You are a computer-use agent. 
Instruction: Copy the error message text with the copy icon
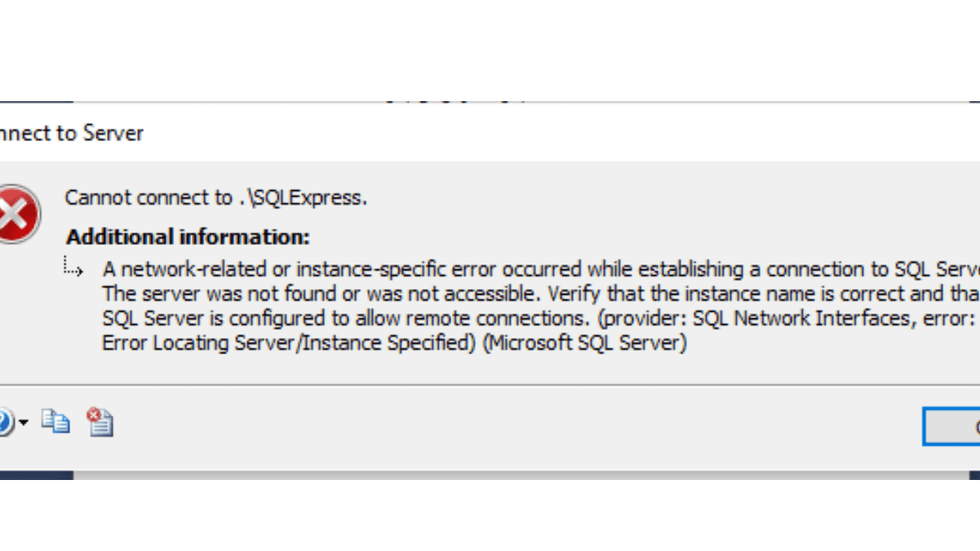55,422
